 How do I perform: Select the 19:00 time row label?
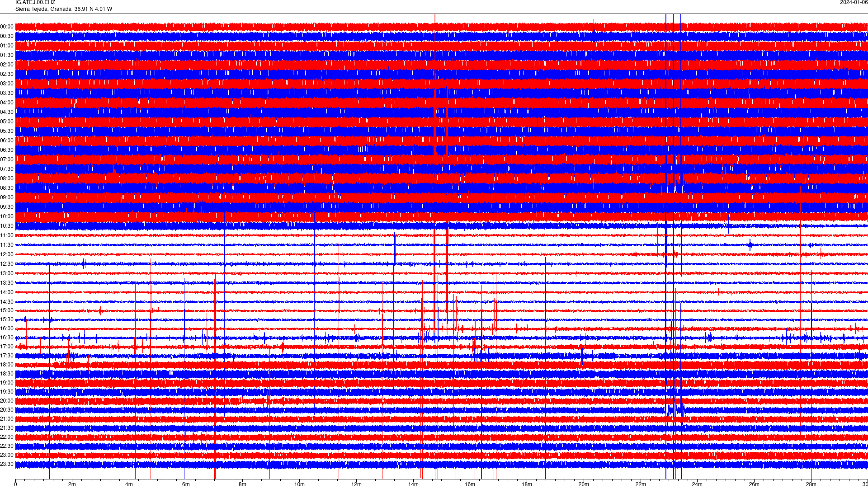click(x=7, y=383)
